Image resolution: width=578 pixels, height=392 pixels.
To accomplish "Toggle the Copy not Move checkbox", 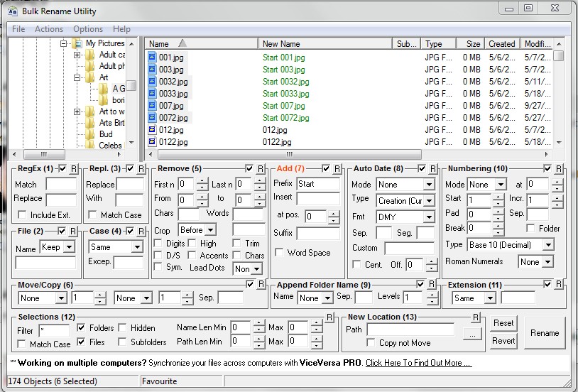I will pos(371,343).
